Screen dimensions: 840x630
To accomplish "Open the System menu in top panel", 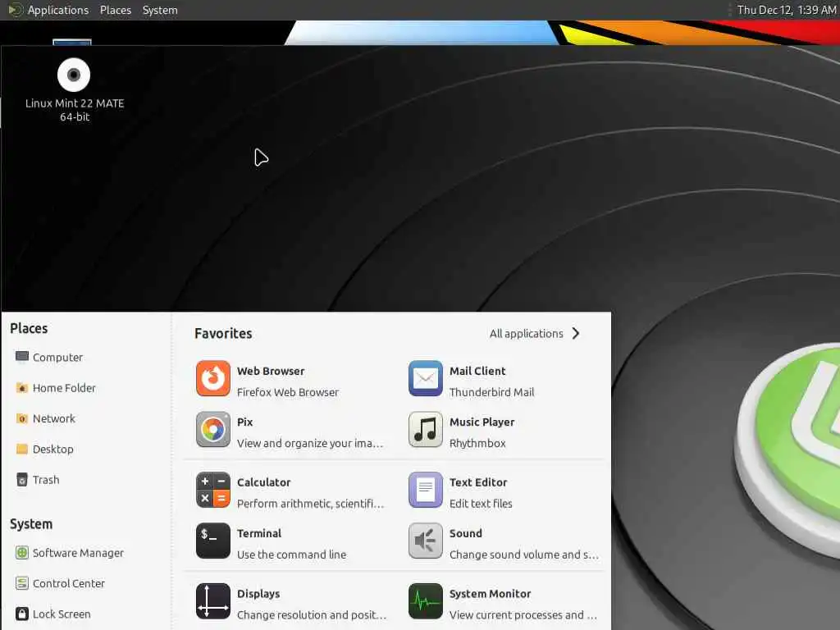I will pos(160,10).
